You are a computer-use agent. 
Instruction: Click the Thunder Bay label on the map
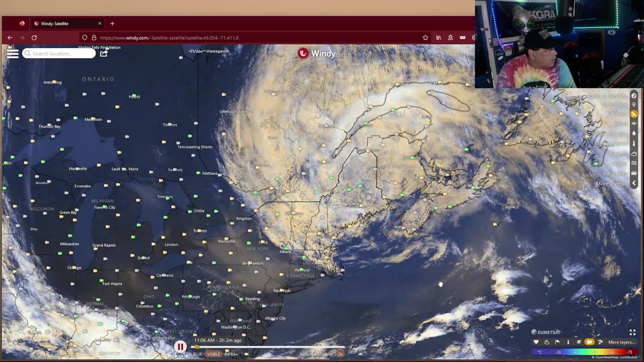point(49,127)
